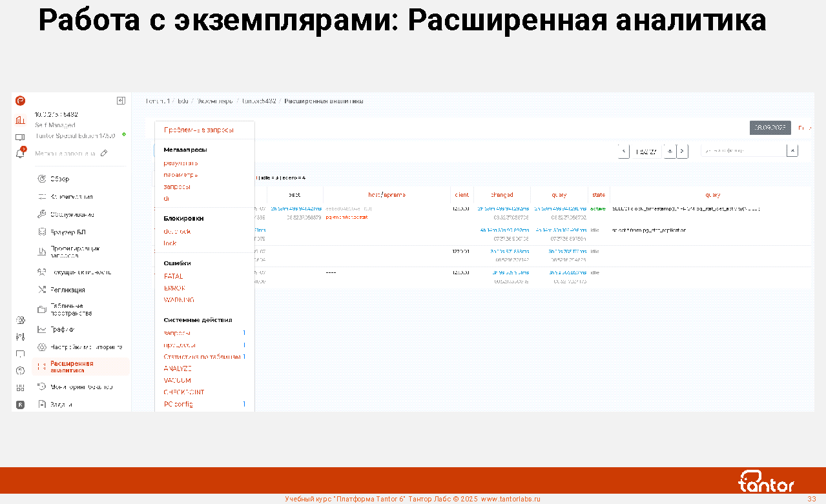Select Проблемные запросы in the dropdown menu

click(x=199, y=130)
